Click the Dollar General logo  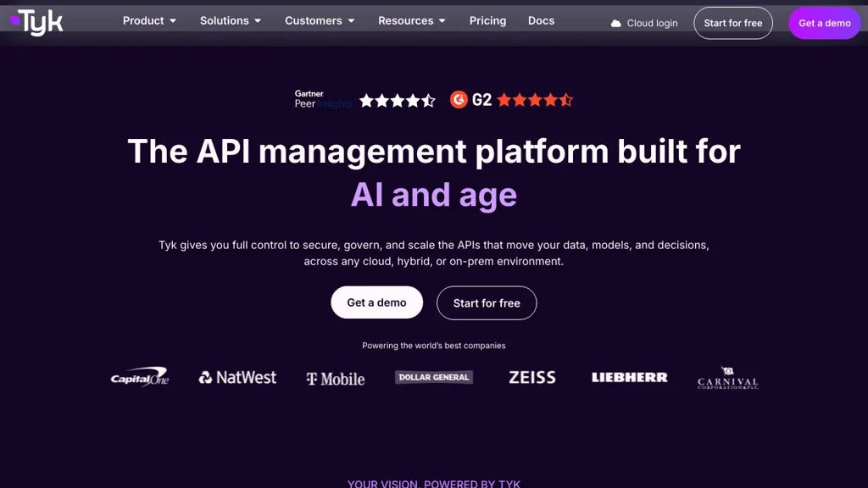pos(434,377)
